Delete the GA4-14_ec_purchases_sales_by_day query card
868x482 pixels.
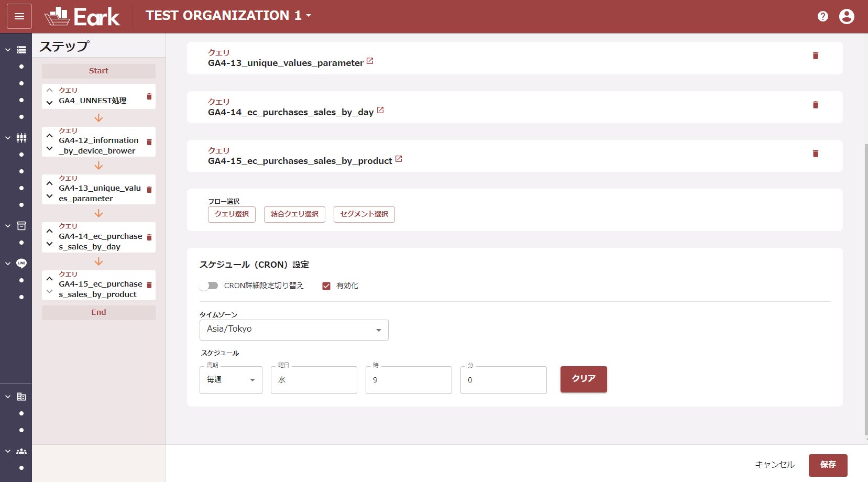(816, 105)
